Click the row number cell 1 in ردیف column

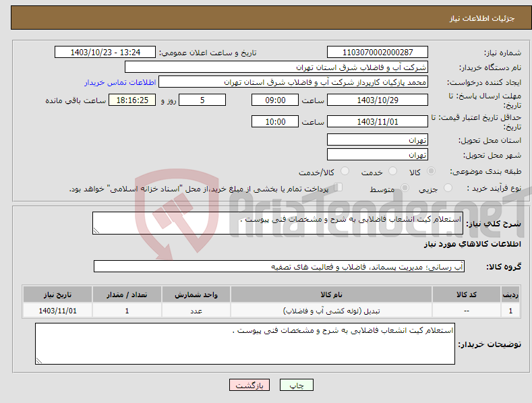(x=510, y=311)
